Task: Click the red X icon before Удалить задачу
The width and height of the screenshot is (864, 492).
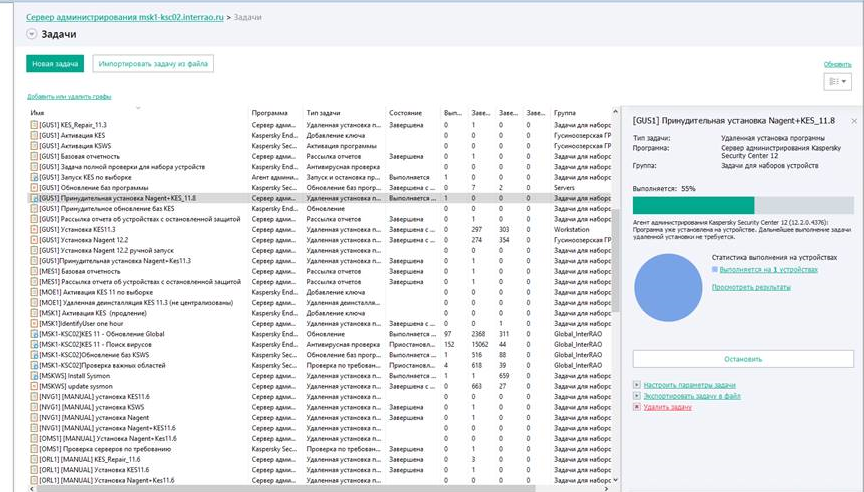Action: point(636,407)
